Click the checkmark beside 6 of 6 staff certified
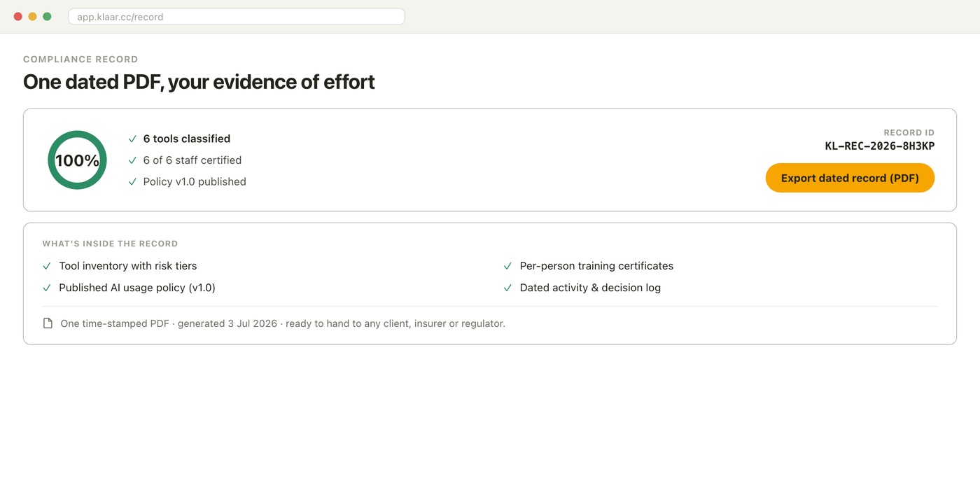980x490 pixels. click(x=132, y=160)
